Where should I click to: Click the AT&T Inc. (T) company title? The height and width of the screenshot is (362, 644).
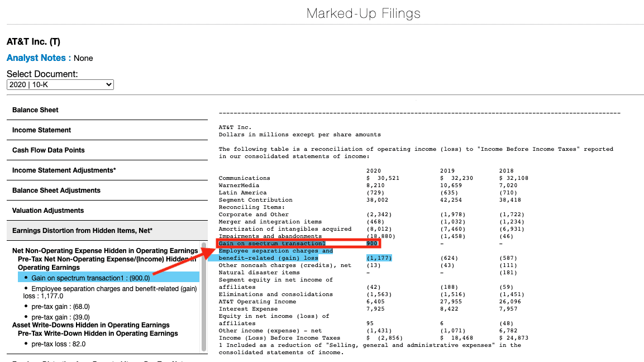34,41
